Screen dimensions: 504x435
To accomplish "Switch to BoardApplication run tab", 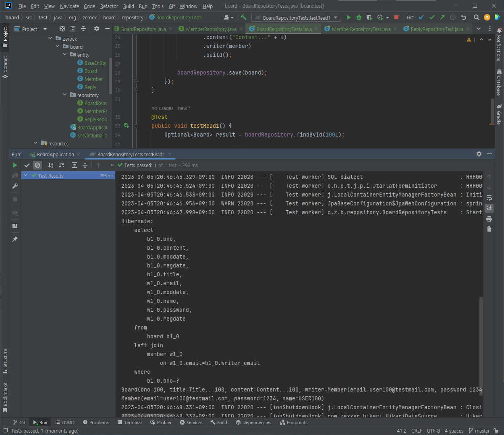I will point(56,154).
